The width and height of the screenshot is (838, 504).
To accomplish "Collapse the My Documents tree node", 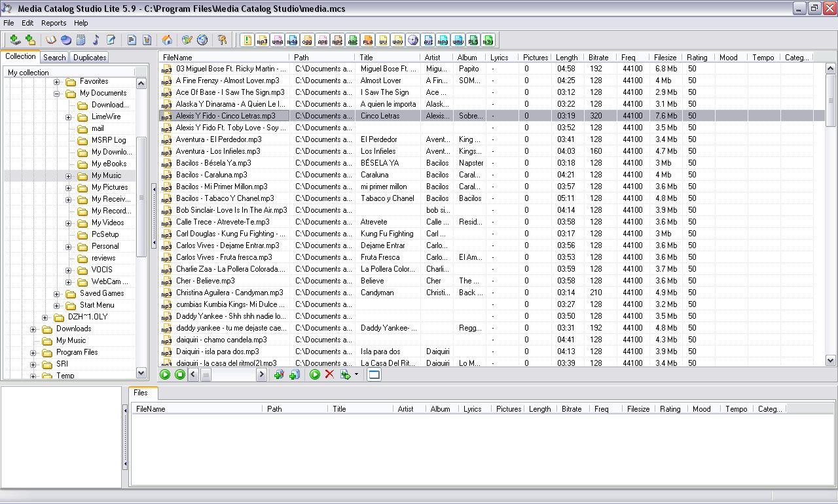I will [57, 94].
